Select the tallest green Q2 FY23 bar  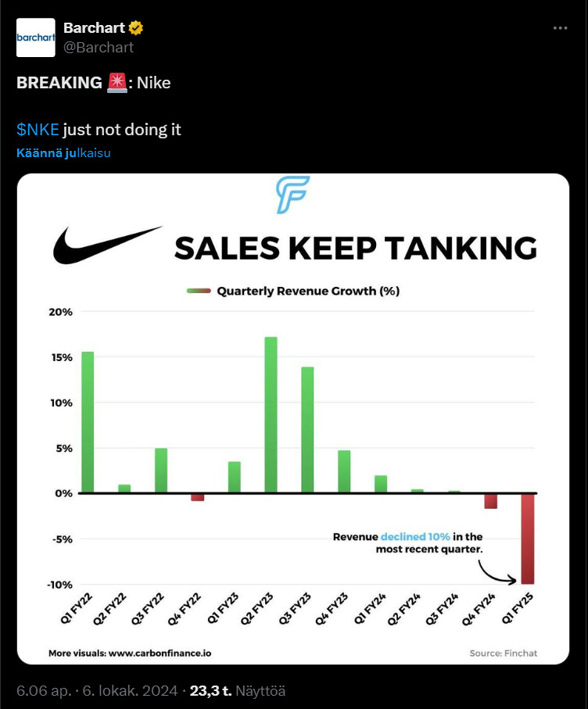[x=271, y=414]
